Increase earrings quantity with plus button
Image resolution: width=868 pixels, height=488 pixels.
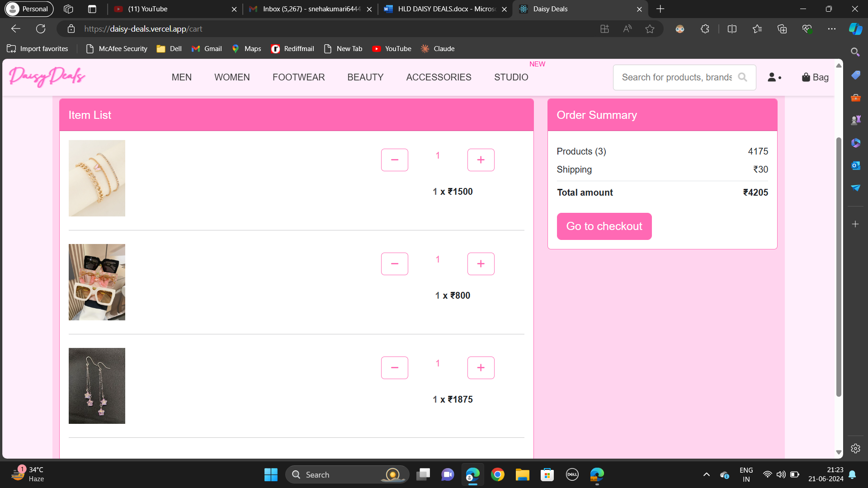click(x=481, y=368)
